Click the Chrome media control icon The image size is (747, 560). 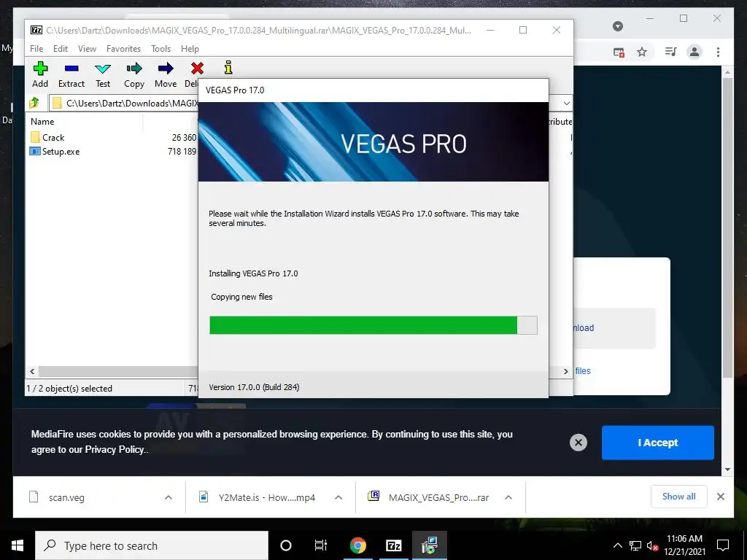pos(671,52)
